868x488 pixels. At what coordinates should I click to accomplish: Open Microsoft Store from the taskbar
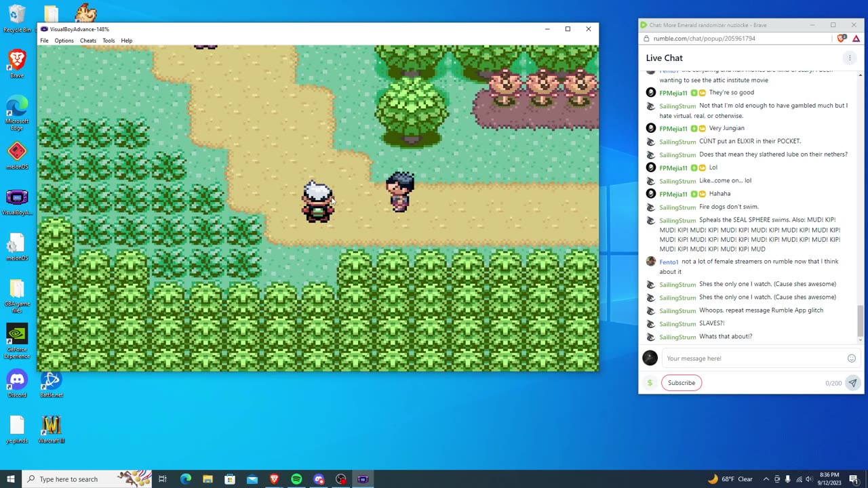click(230, 479)
